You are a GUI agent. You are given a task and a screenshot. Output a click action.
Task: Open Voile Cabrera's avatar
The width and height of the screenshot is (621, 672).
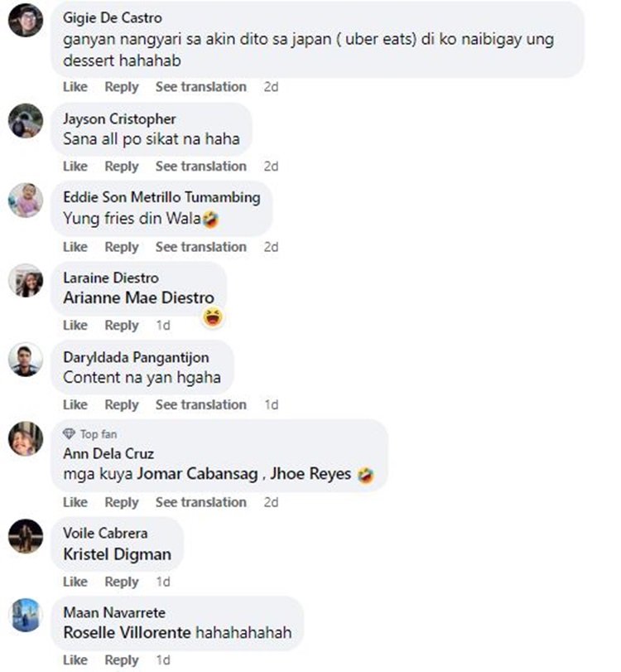[x=26, y=536]
